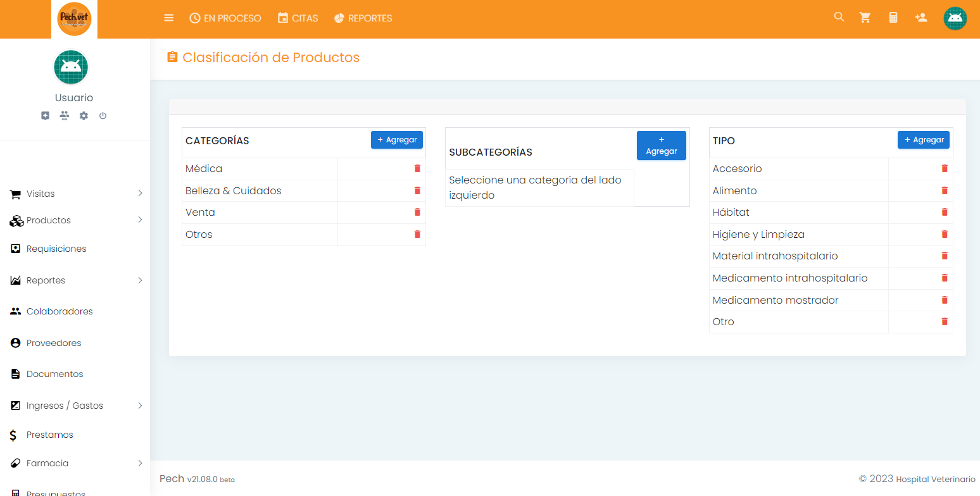Expand the Visitas sidebar menu

[75, 194]
